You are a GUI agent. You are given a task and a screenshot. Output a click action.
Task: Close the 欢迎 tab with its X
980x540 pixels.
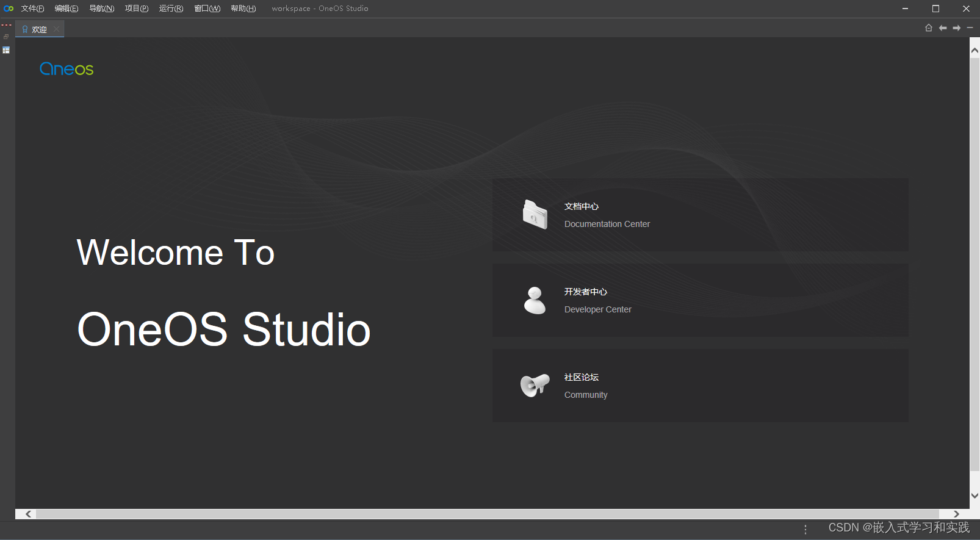point(57,29)
